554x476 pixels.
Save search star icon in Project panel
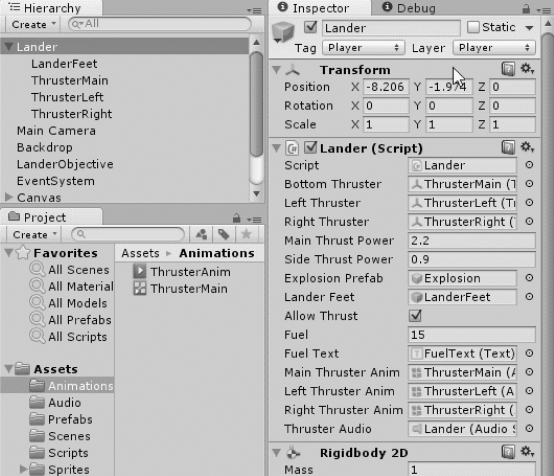246,234
